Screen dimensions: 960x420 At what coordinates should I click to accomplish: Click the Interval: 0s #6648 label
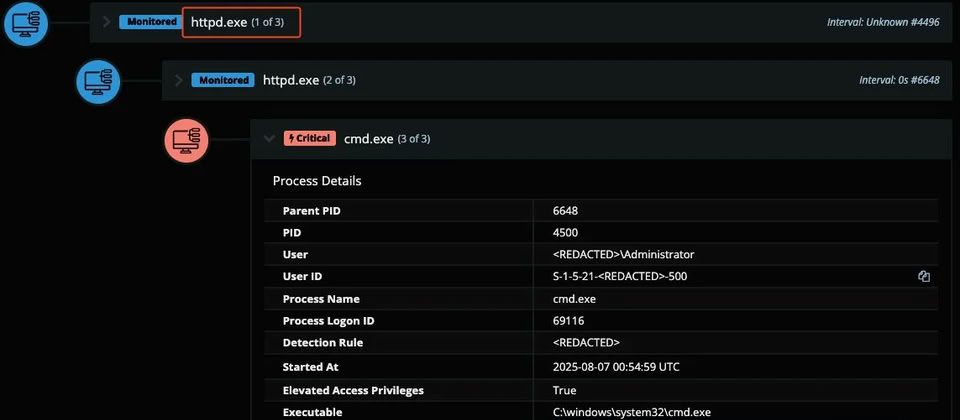[x=899, y=80]
